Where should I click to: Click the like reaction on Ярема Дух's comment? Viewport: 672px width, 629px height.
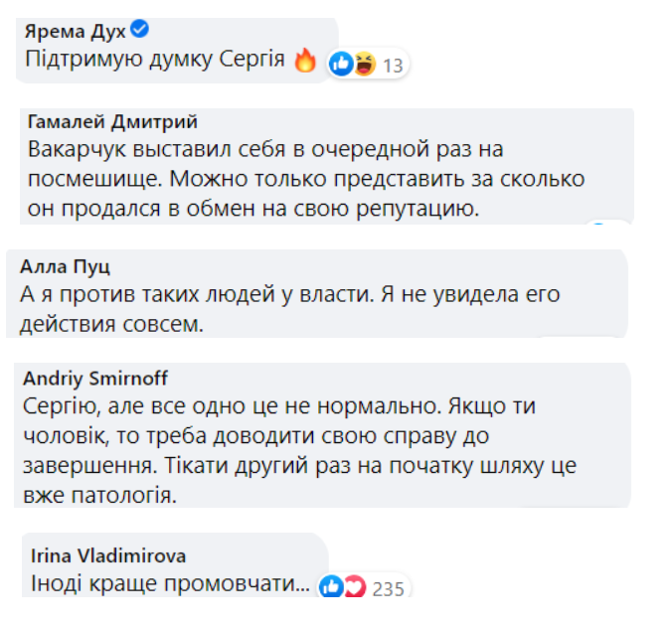tap(341, 64)
